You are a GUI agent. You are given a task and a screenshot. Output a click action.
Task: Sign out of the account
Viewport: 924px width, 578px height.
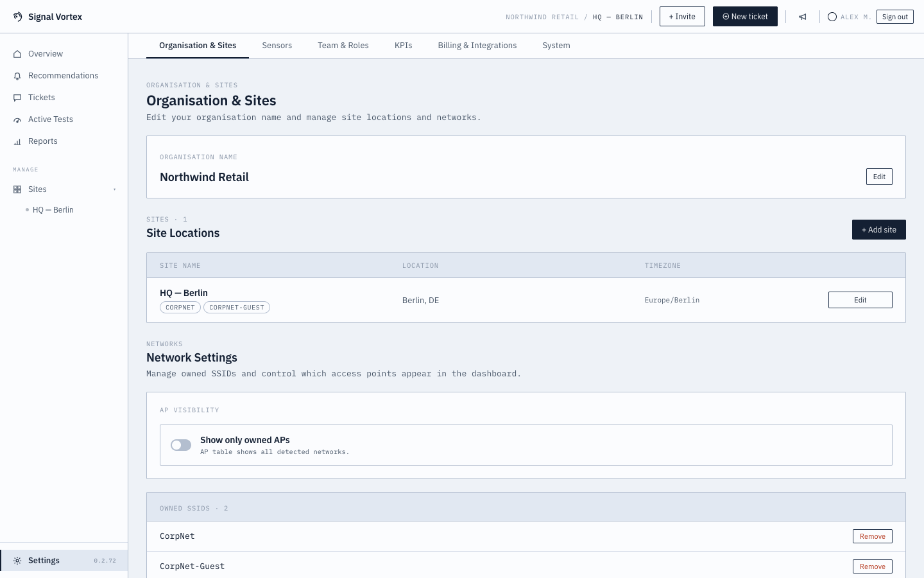[x=895, y=17]
